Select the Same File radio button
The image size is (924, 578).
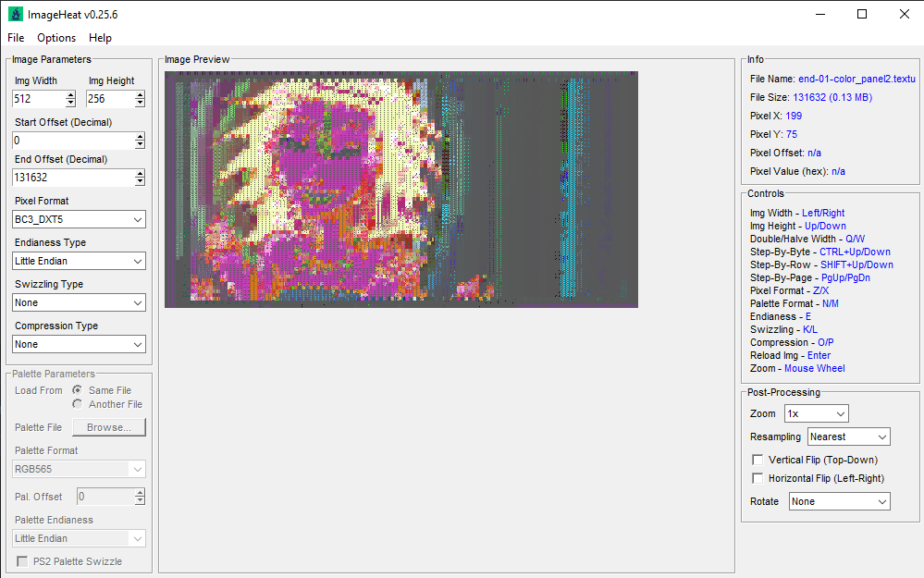tap(77, 390)
